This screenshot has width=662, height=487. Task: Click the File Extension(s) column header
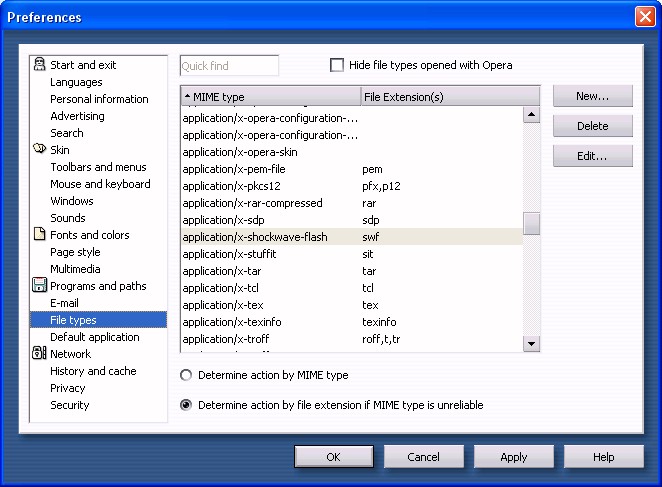coord(450,96)
